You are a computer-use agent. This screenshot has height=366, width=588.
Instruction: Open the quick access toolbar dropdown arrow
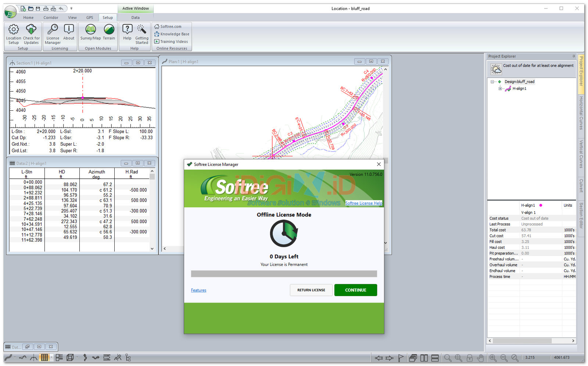(x=71, y=8)
